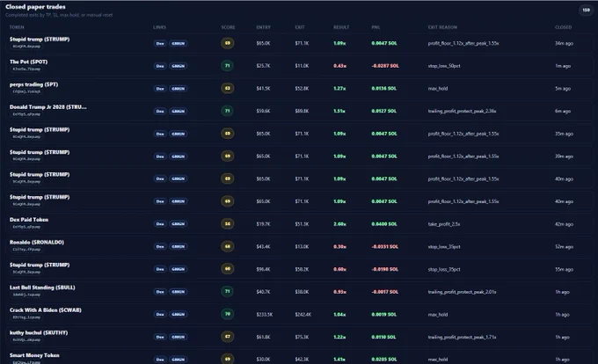
Task: Click PNL value 0.0400 SOL
Action: (x=384, y=224)
